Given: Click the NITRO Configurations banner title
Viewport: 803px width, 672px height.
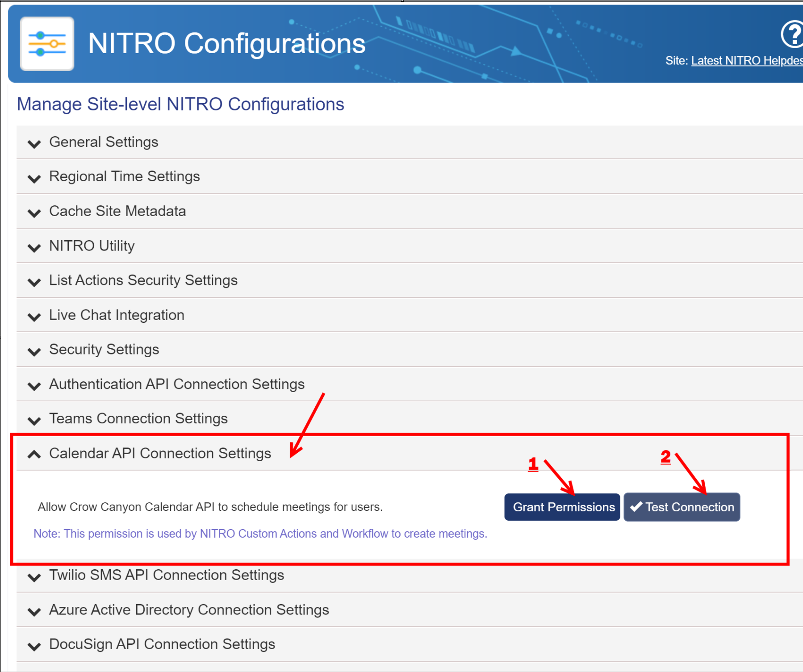Looking at the screenshot, I should [x=227, y=43].
